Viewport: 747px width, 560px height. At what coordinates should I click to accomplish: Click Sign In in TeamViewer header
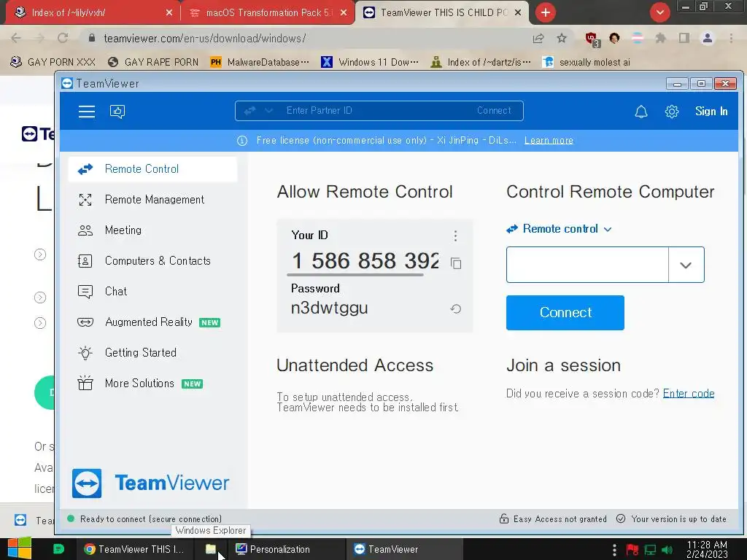pos(711,112)
